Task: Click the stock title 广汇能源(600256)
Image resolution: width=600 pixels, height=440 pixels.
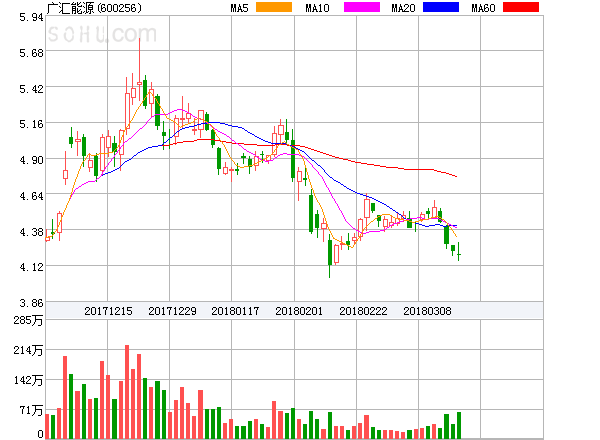Action: 94,8
